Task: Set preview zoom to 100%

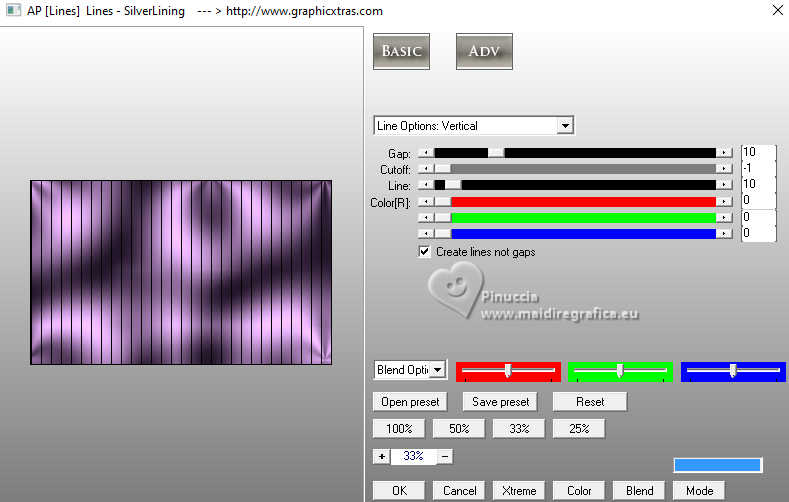Action: pos(399,429)
